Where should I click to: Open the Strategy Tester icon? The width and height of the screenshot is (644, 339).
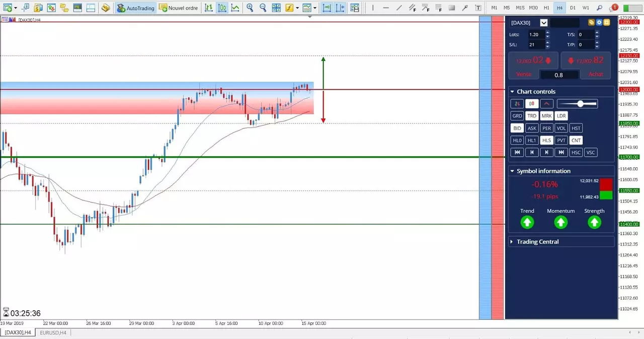[91, 8]
